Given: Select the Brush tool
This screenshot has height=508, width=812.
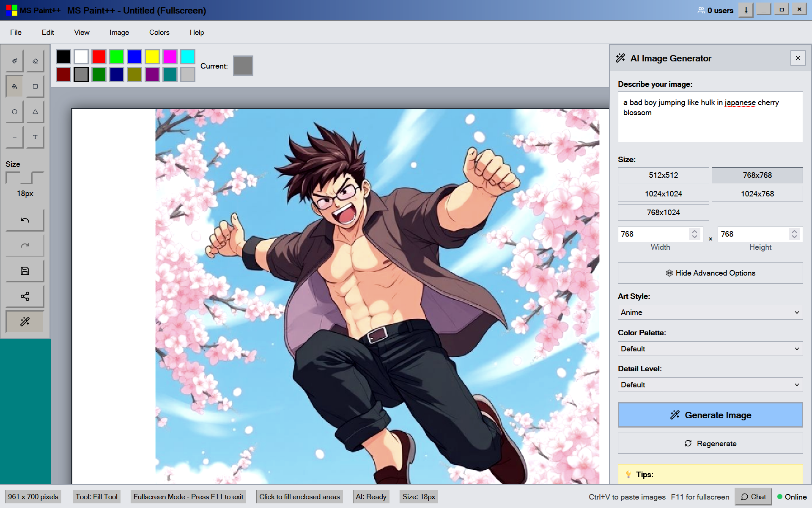Looking at the screenshot, I should tap(15, 61).
